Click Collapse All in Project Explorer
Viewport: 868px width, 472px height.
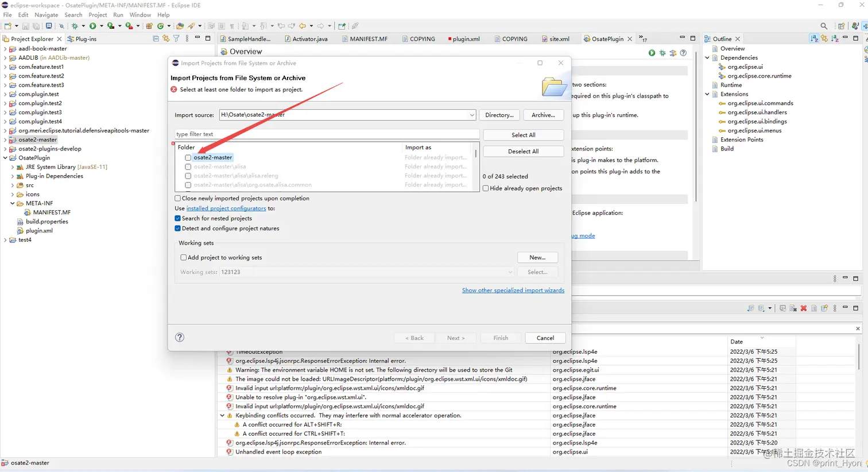(156, 38)
